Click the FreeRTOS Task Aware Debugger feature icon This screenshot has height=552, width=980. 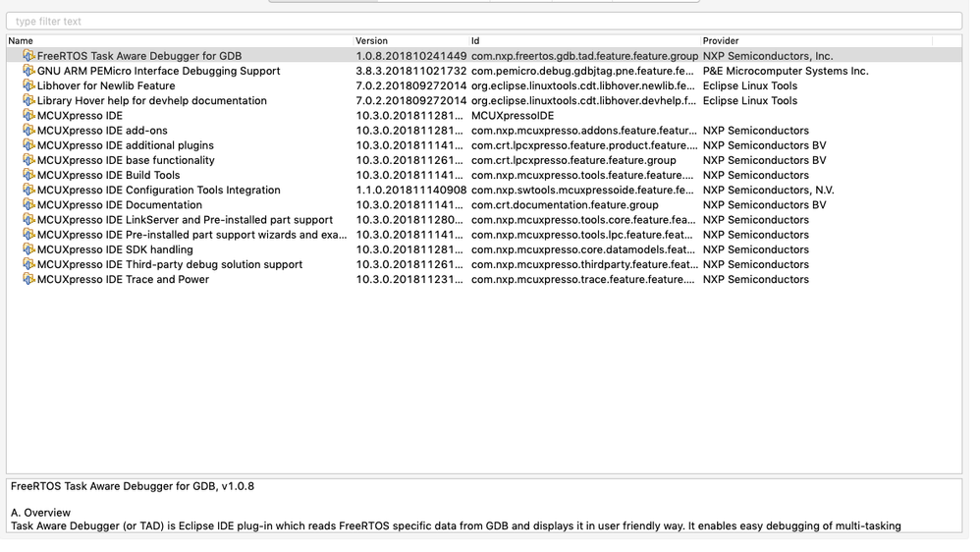(28, 56)
